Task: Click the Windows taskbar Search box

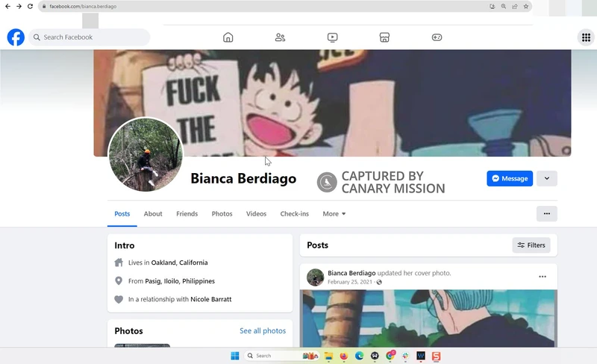Action: click(x=281, y=356)
